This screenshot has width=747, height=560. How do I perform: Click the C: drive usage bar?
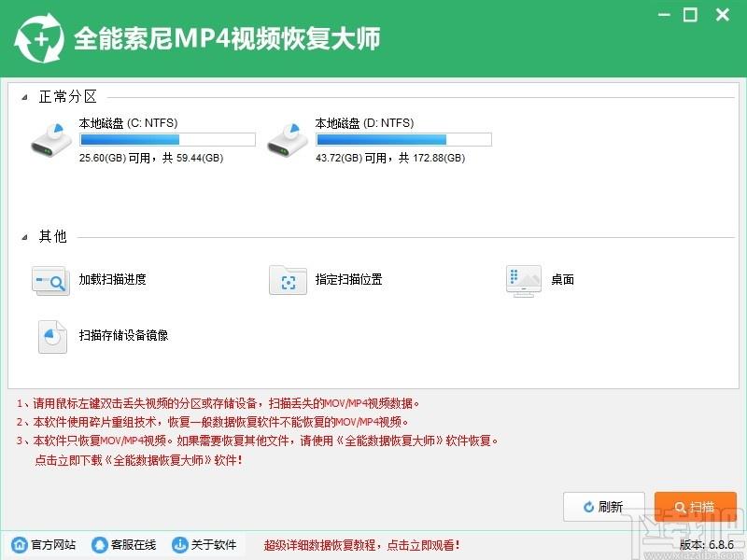(167, 140)
